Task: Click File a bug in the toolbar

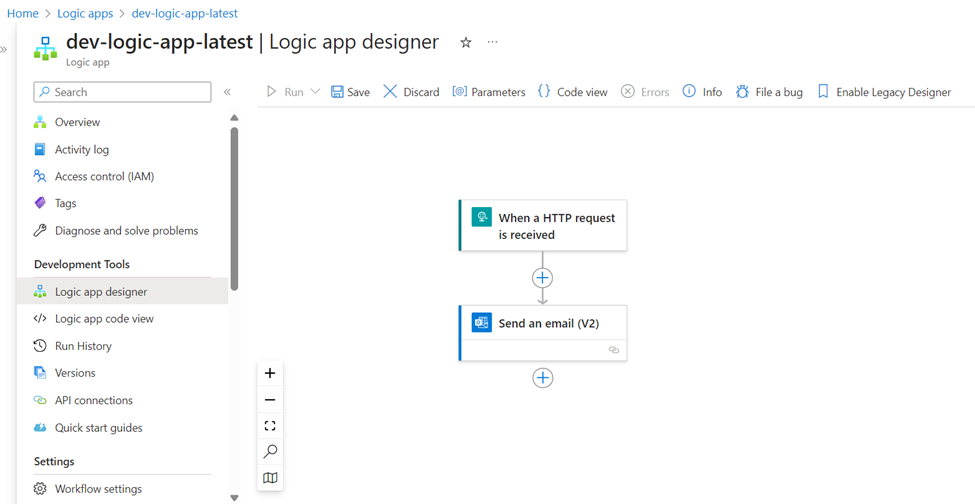Action: [x=769, y=92]
